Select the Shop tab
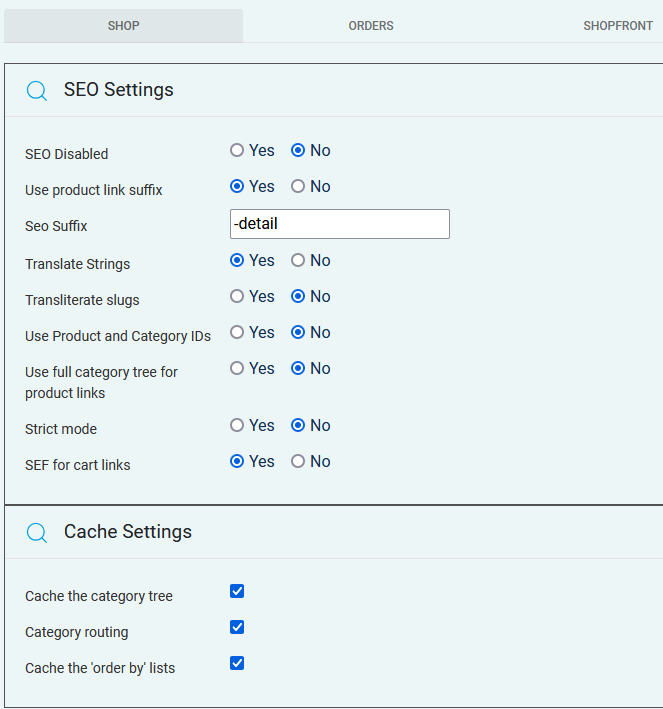The width and height of the screenshot is (663, 709). tap(123, 26)
